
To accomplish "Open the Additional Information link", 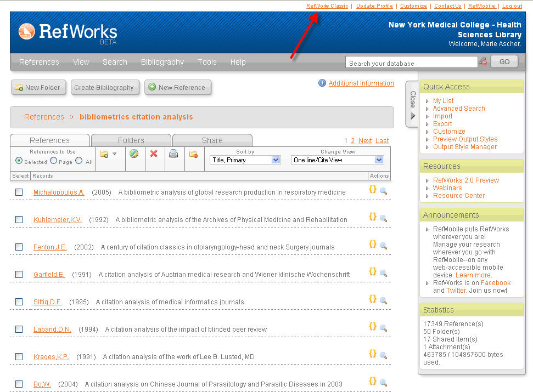I will [x=361, y=83].
